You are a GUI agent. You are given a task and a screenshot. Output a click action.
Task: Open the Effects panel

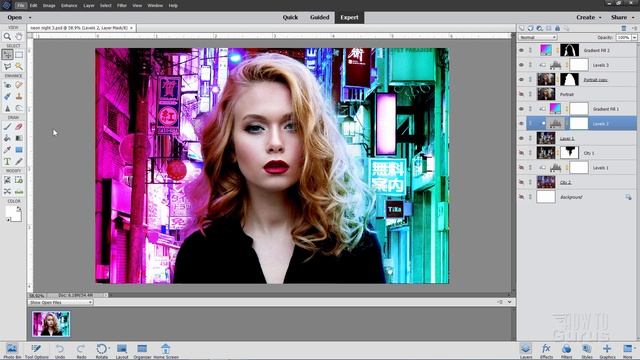(546, 351)
